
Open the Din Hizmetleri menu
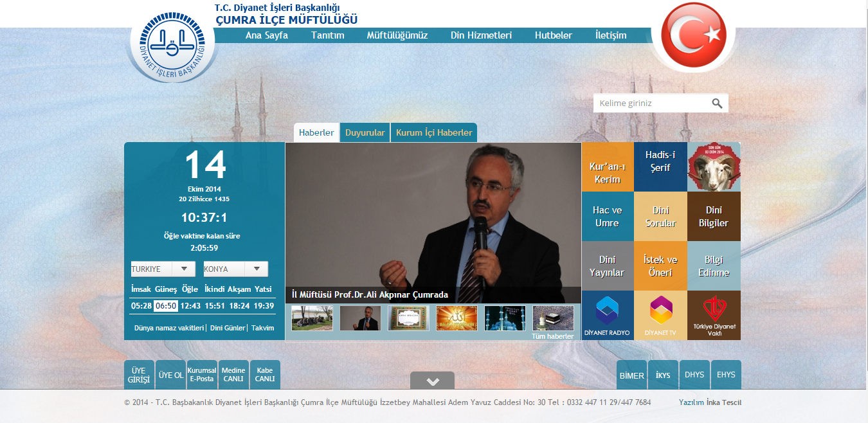pos(481,35)
